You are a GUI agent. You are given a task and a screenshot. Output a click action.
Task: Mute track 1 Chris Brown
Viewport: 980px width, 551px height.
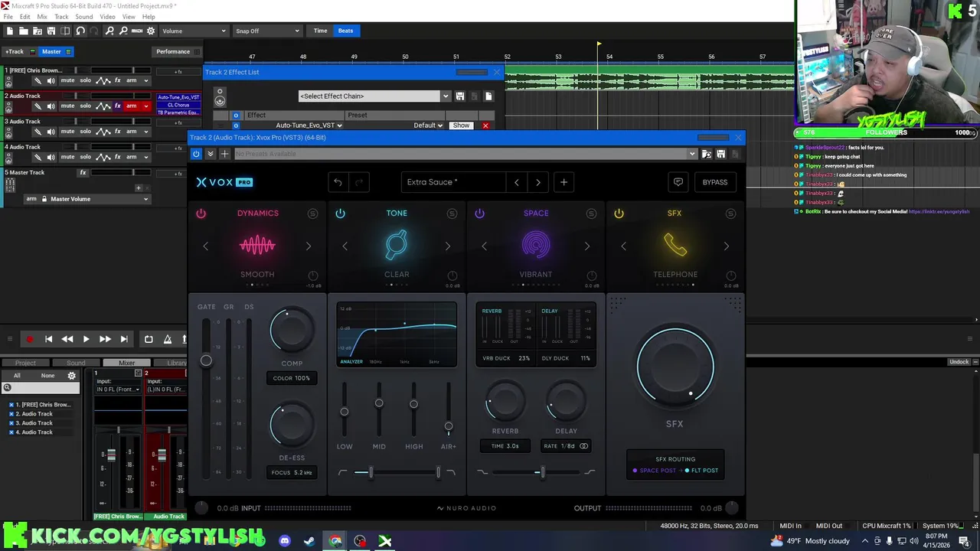[x=67, y=80]
